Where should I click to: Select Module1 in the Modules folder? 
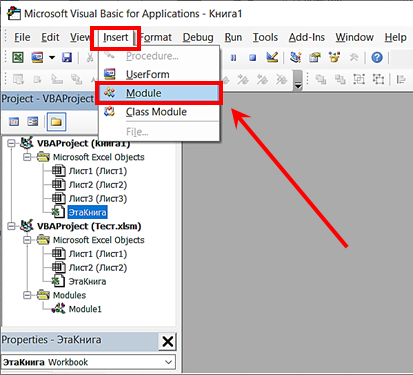coord(85,309)
